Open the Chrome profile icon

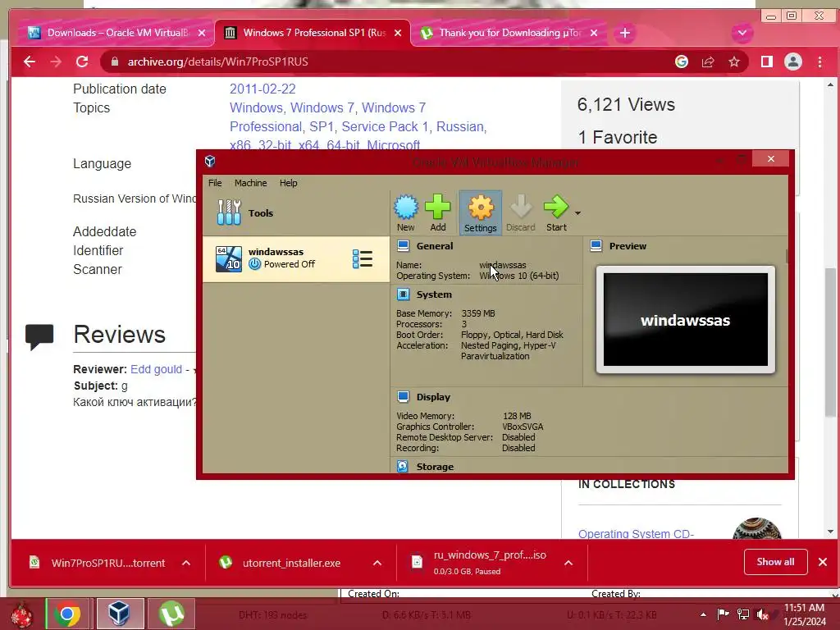[793, 62]
